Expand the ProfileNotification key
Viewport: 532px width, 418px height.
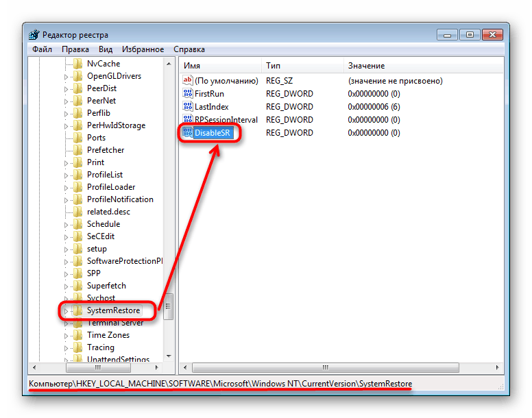66,200
